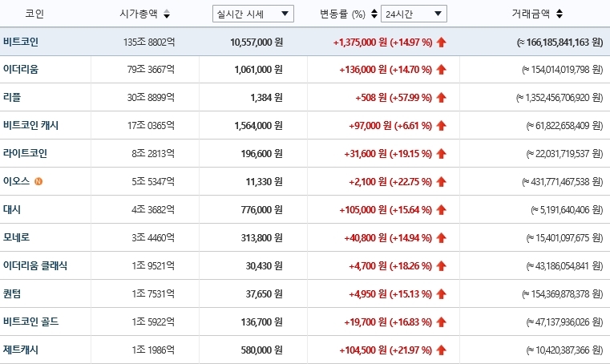
Task: Click the volume (≈ 166,185,841,163 원)
Action: tap(560, 42)
